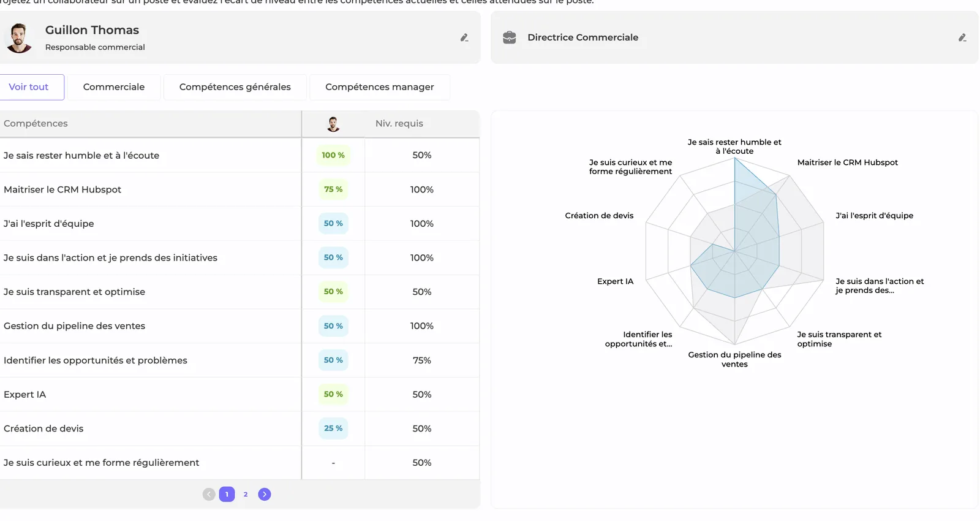The width and height of the screenshot is (980, 521).
Task: Click radar chart label Expert IA
Action: [616, 281]
